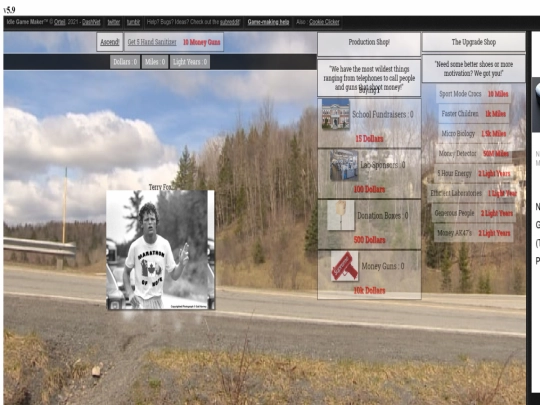Select the Production Shop! header
Viewport: 540px width, 405px height.
click(369, 43)
